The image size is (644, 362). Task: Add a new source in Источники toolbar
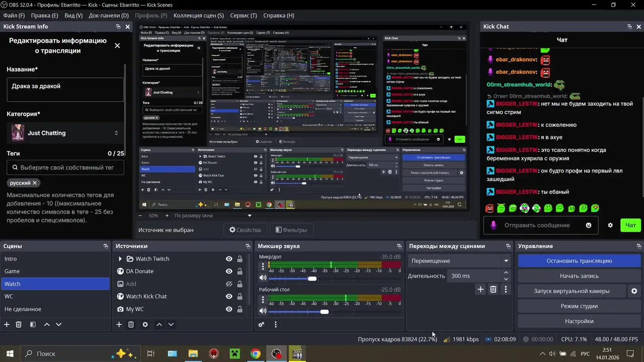coord(119,324)
